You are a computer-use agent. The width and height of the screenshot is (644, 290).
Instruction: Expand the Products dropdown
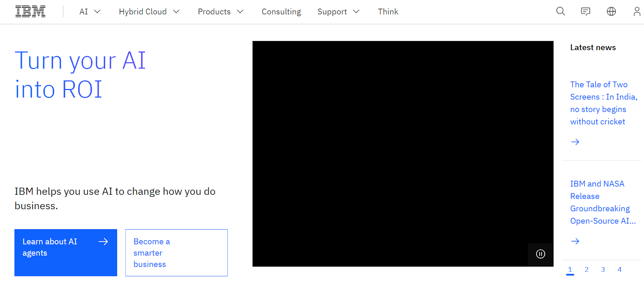pyautogui.click(x=221, y=12)
